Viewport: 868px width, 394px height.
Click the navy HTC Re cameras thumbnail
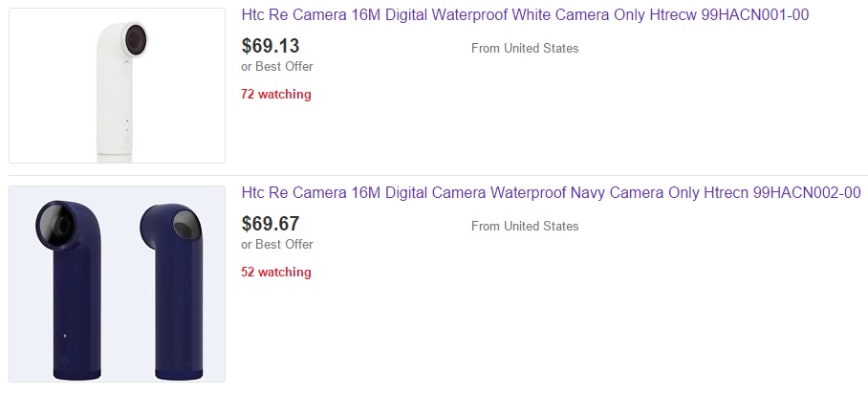[x=117, y=284]
